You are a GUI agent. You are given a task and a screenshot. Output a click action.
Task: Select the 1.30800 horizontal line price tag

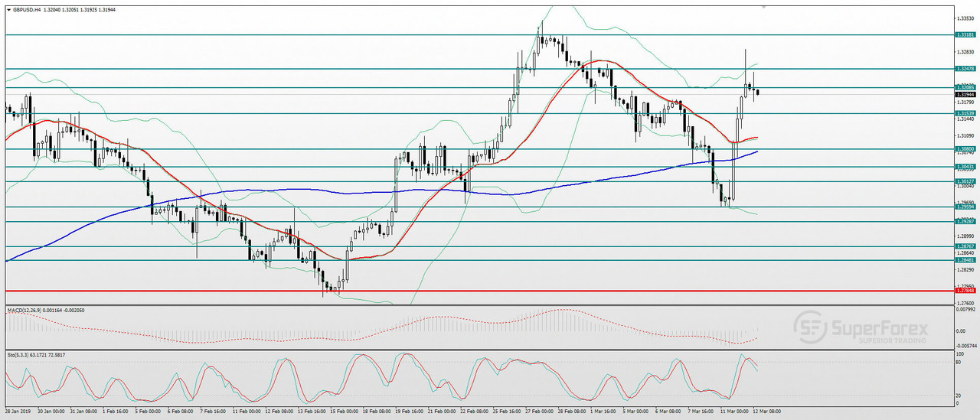pyautogui.click(x=965, y=148)
